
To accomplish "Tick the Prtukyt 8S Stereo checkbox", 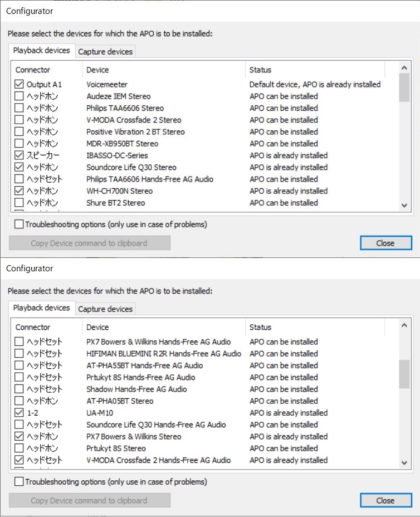I will click(19, 448).
